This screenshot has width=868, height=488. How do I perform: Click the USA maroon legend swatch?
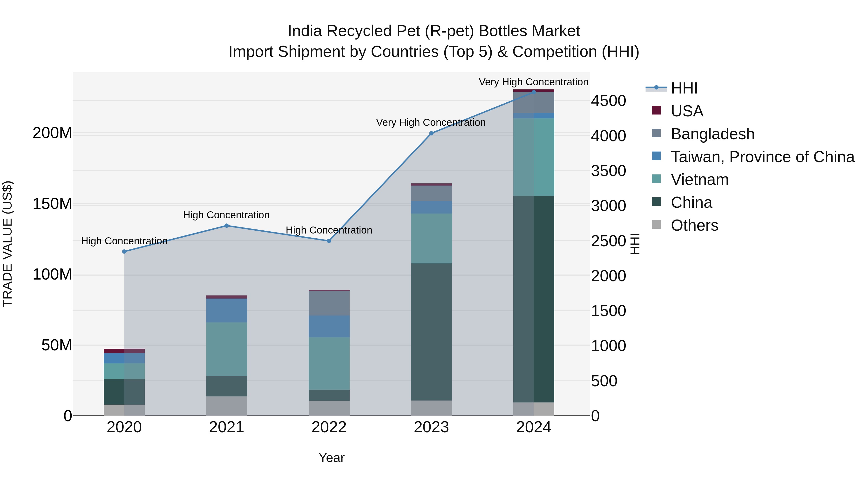(656, 110)
